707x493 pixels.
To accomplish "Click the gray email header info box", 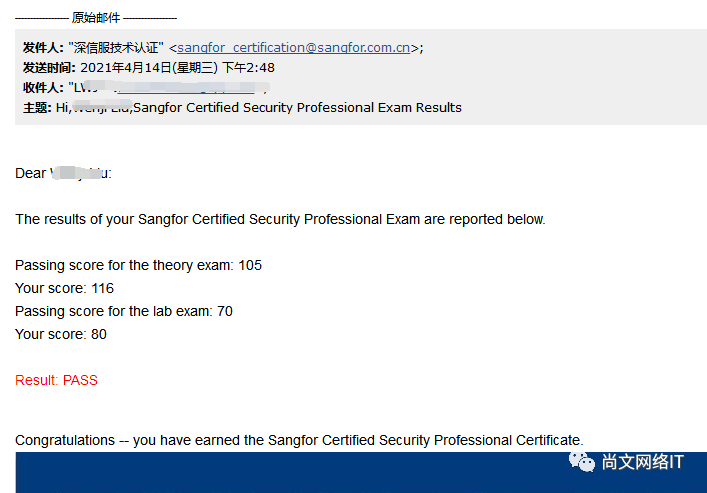I will (361, 77).
